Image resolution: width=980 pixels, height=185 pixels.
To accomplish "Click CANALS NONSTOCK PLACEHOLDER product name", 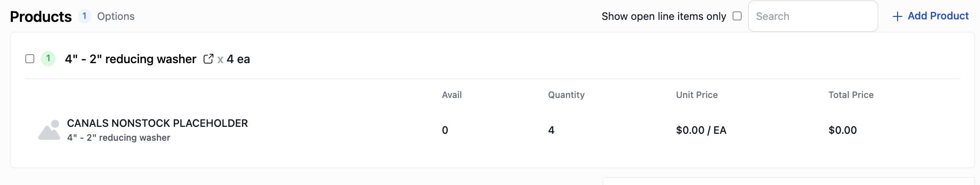I will [157, 123].
